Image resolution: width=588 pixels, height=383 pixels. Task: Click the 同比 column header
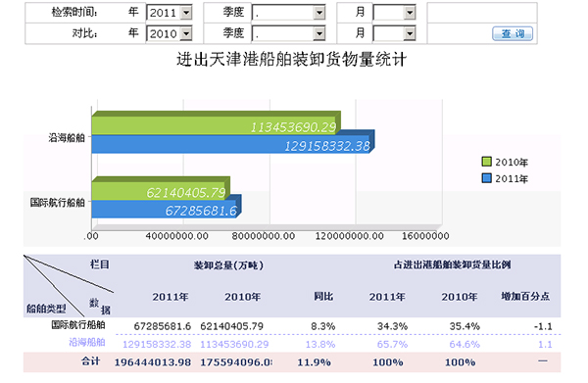323,297
